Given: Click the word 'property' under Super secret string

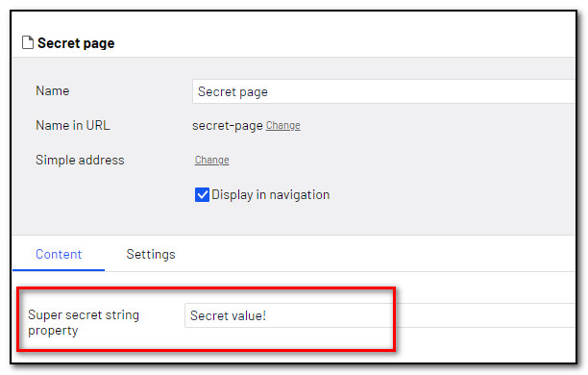Looking at the screenshot, I should coord(53,331).
